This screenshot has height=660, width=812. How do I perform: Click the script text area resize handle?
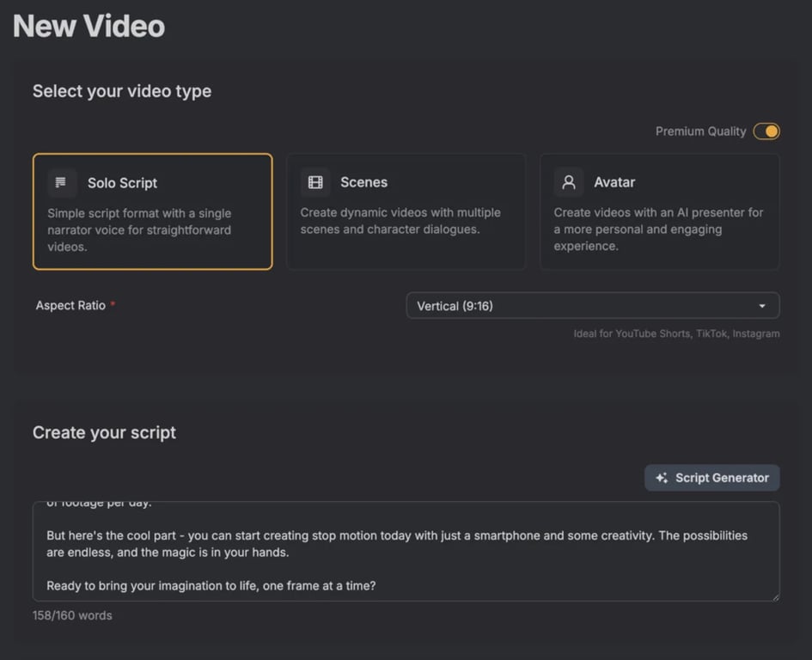tap(774, 596)
